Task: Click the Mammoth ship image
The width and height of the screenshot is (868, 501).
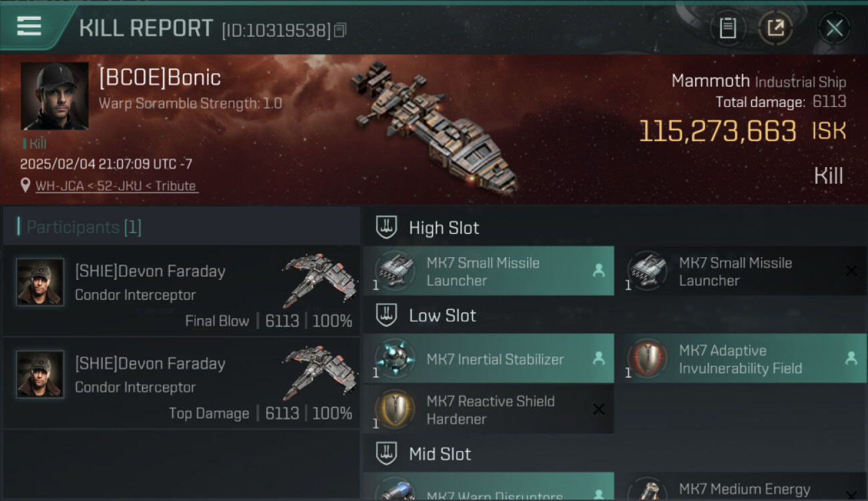Action: [434, 127]
